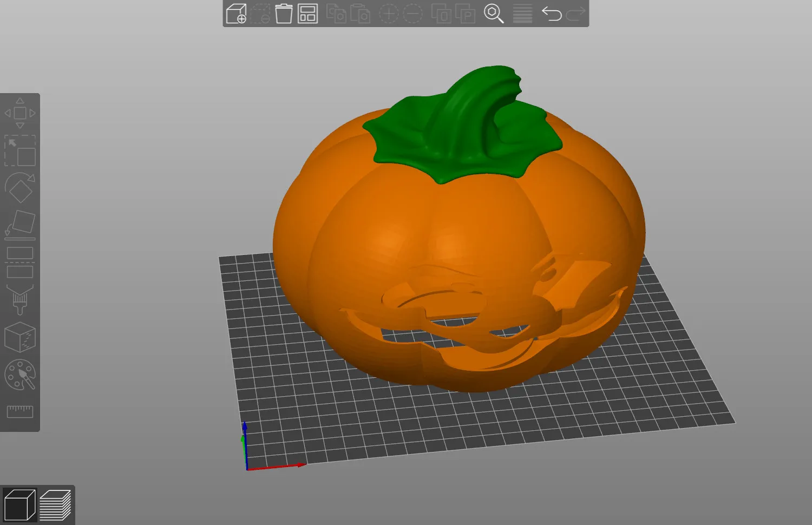Switch to the 3D editor view

click(x=19, y=505)
